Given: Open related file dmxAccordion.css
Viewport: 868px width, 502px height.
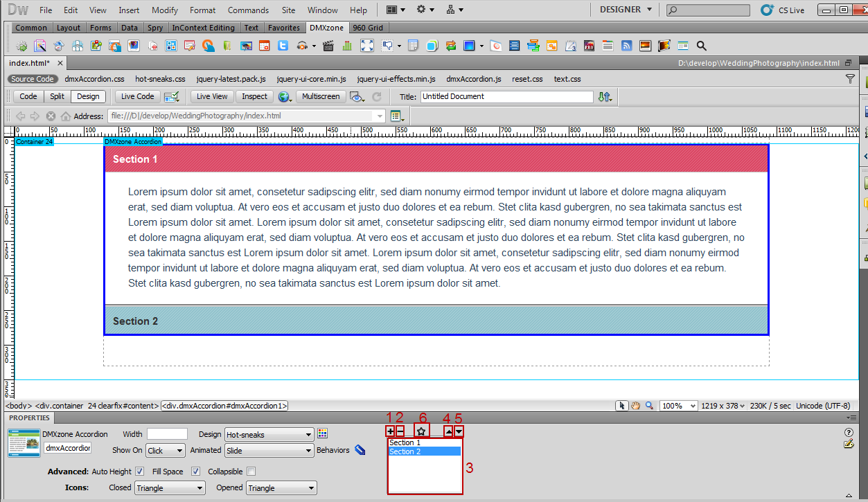Looking at the screenshot, I should click(94, 79).
